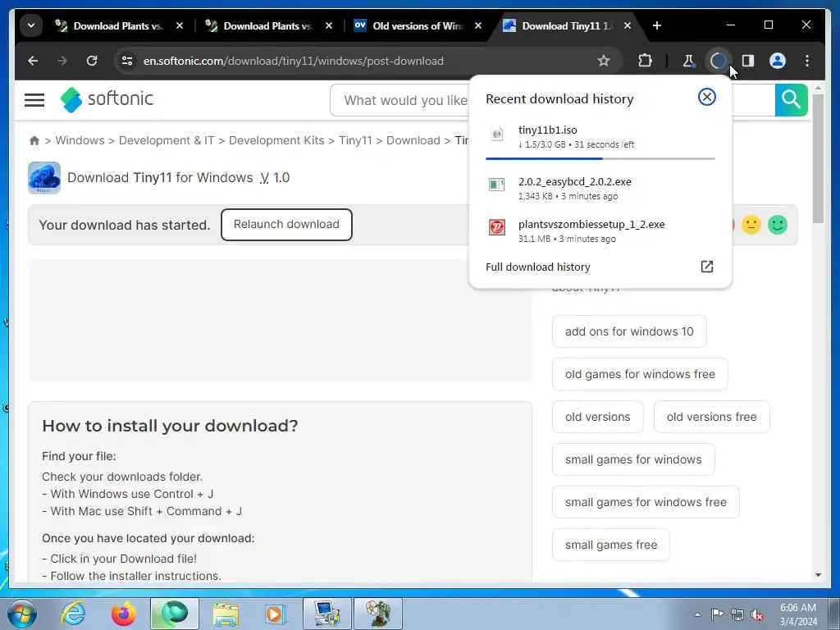Close the Recent download history popup
The width and height of the screenshot is (840, 630).
[x=706, y=97]
